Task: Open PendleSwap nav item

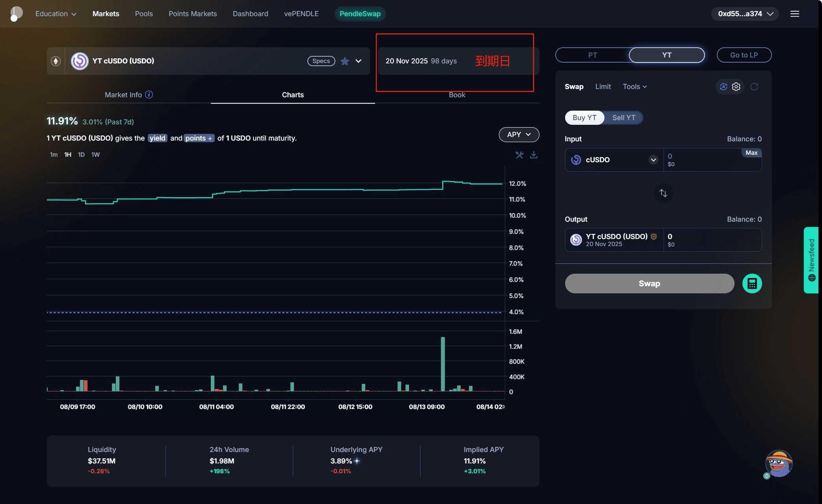Action: point(360,14)
